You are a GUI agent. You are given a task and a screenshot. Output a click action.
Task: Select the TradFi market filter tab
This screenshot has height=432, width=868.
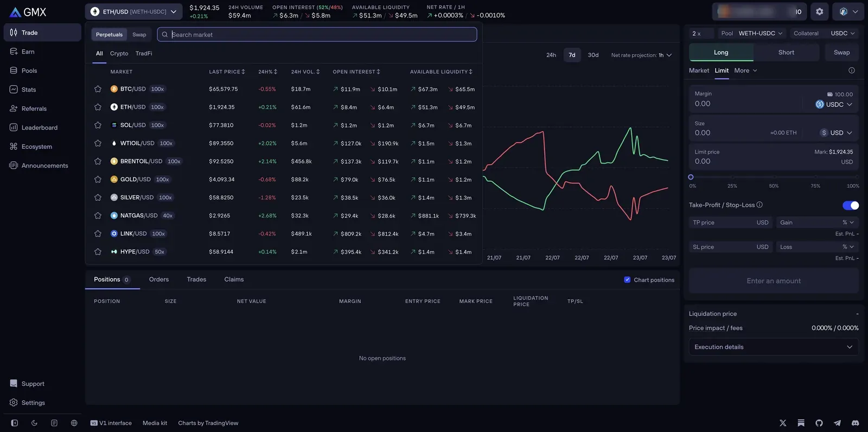click(144, 54)
